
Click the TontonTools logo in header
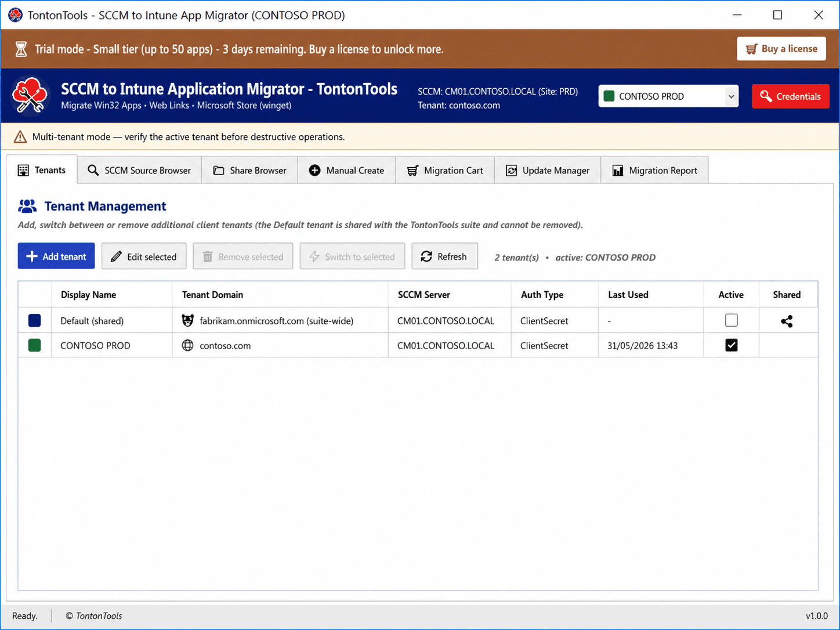[x=30, y=95]
